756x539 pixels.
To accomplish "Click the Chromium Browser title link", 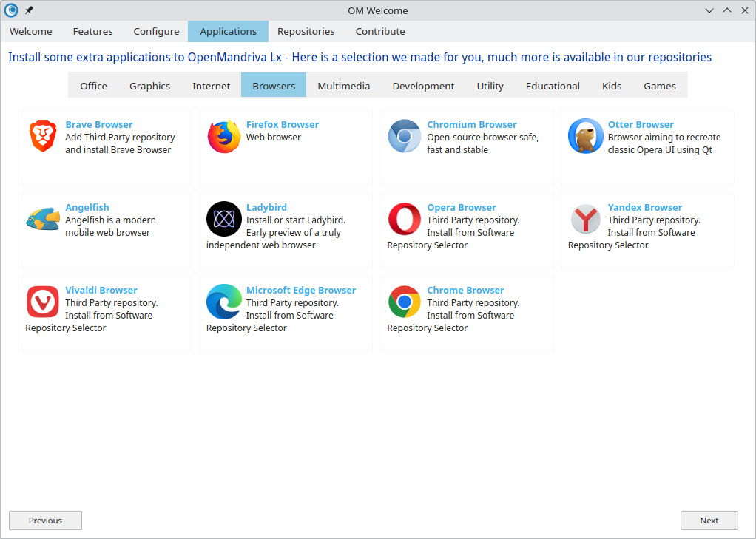I will pyautogui.click(x=472, y=124).
